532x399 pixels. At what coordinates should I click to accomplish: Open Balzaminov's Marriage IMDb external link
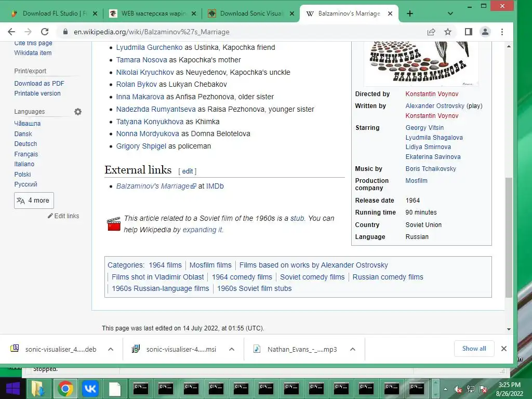(x=156, y=187)
